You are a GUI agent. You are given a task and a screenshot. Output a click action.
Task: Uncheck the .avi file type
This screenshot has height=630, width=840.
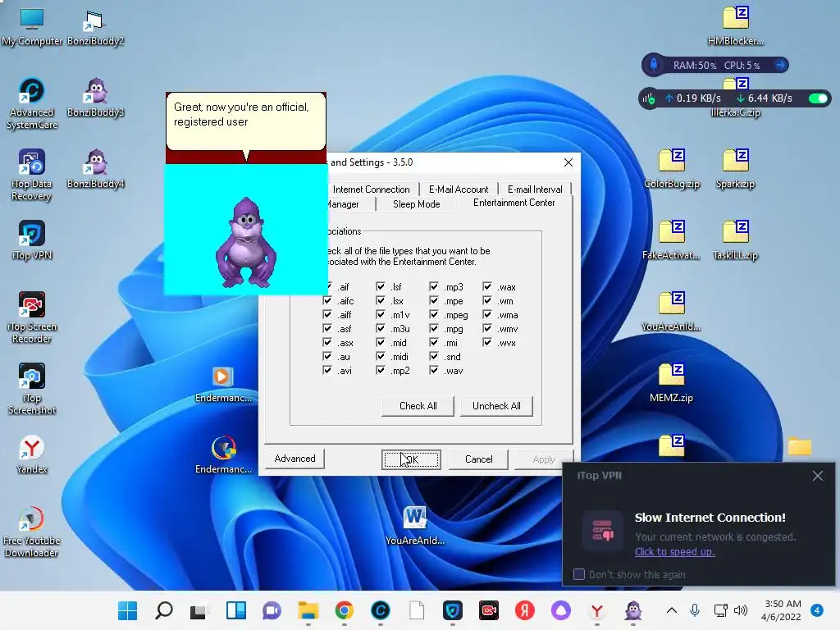coord(327,370)
